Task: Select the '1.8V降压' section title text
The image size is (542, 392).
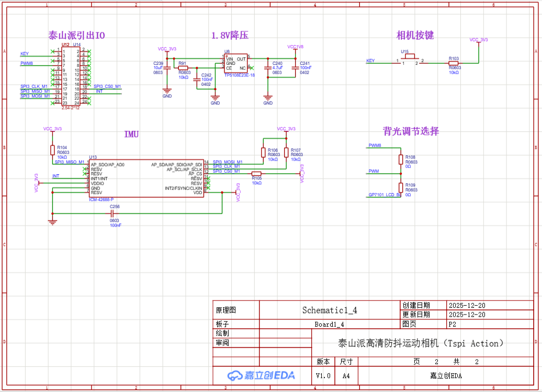Action: 229,36
